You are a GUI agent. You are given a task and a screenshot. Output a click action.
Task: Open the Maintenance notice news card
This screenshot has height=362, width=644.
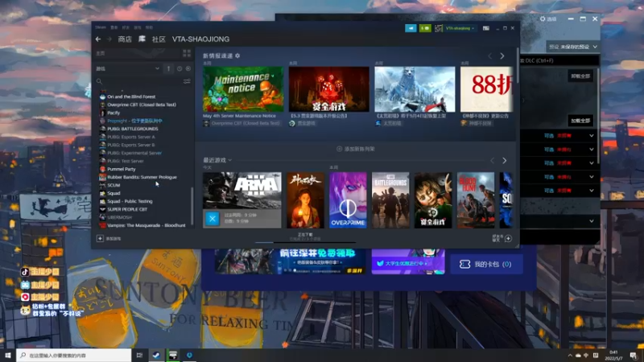click(243, 89)
